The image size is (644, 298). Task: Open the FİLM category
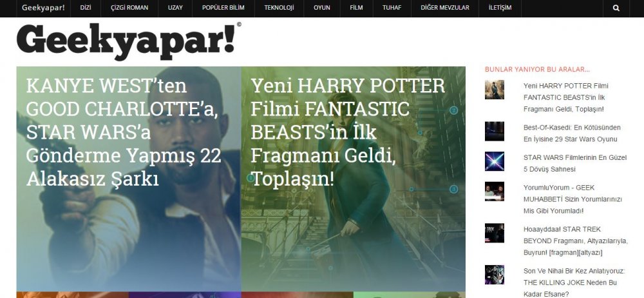pos(357,7)
